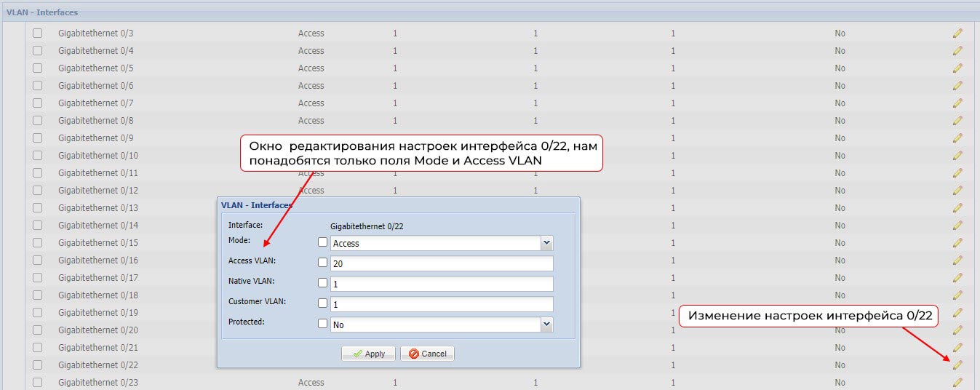Modify Gigabitethernet 0/12 with pencil icon

957,191
